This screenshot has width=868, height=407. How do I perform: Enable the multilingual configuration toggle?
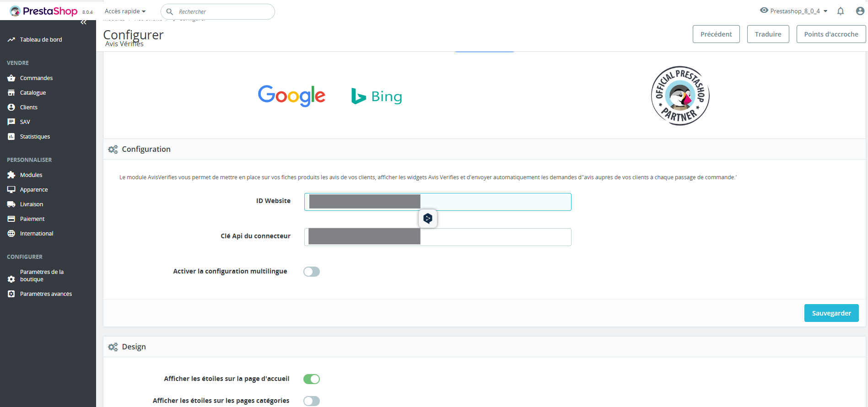312,272
